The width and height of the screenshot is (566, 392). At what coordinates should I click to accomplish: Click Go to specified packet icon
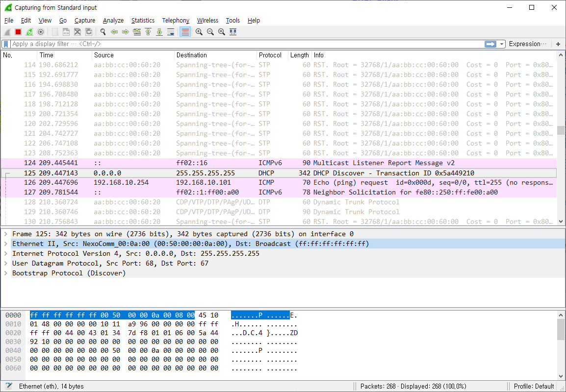[x=137, y=32]
